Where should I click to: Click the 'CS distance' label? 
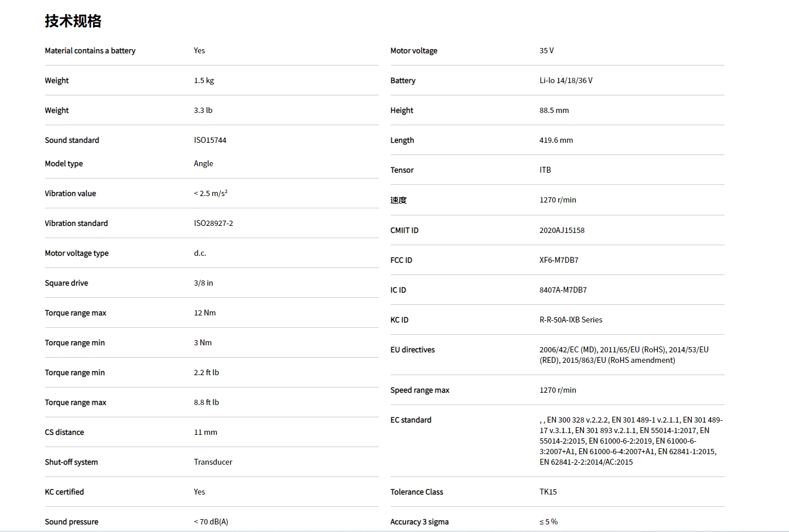point(64,433)
